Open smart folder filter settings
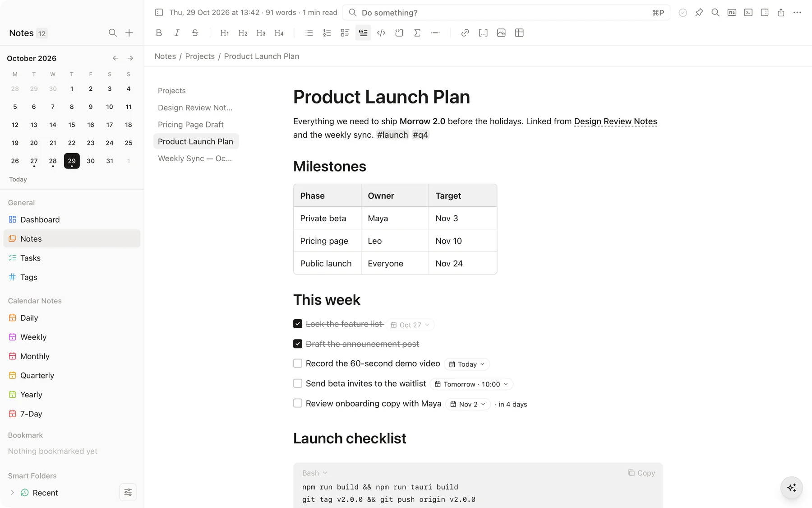This screenshot has height=508, width=812. (128, 492)
